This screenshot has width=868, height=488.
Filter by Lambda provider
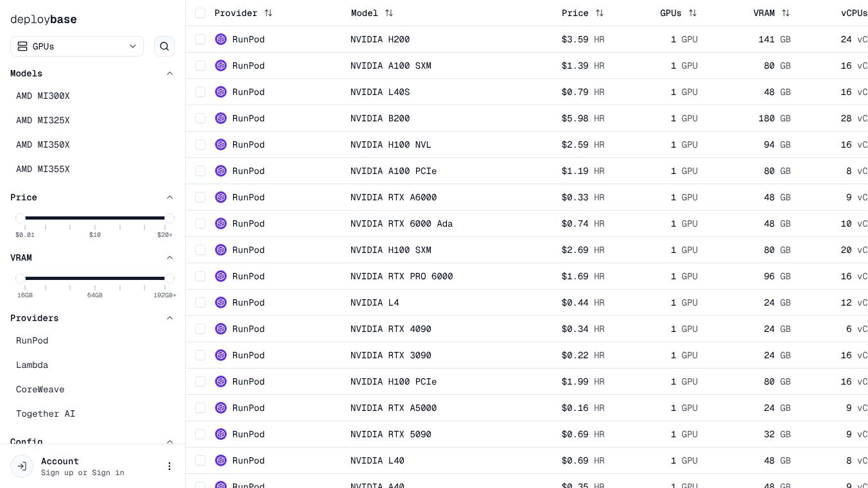[32, 365]
